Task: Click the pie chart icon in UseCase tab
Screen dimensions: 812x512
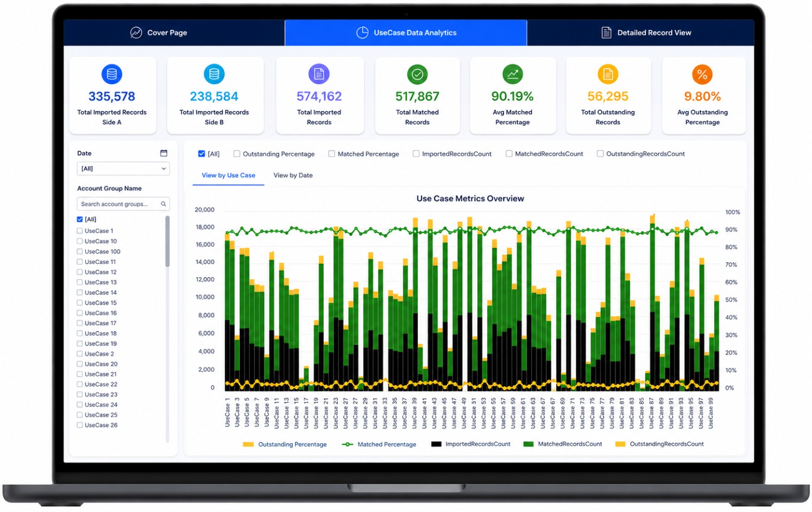Action: click(x=362, y=33)
